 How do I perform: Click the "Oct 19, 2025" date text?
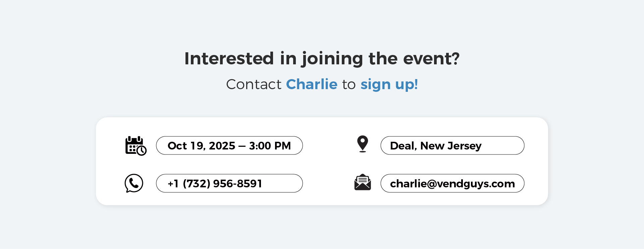point(201,146)
